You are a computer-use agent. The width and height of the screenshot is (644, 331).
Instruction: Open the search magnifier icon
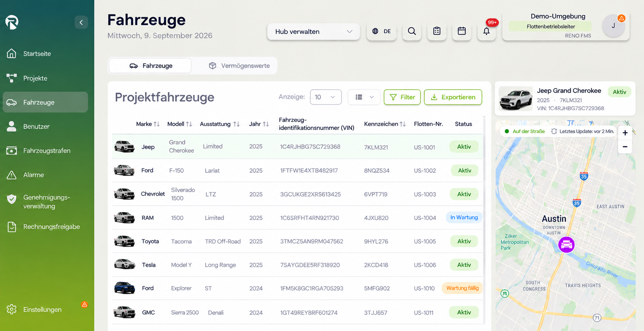(x=412, y=31)
